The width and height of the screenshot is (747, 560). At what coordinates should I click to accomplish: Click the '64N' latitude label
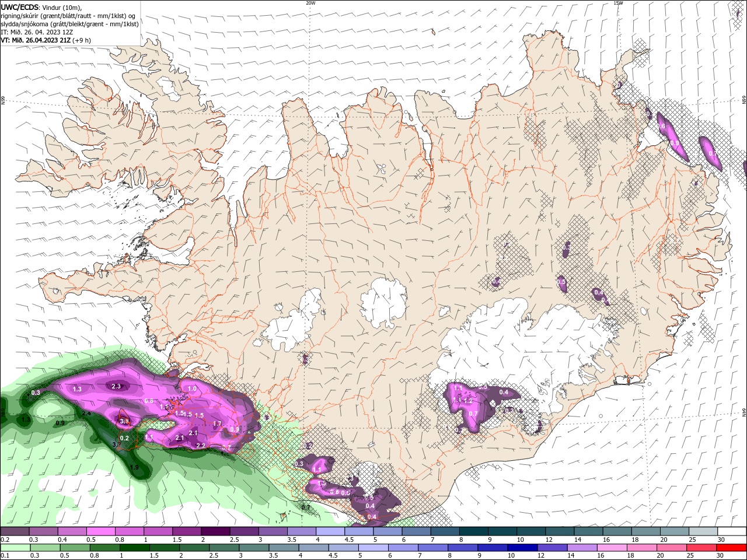744,412
